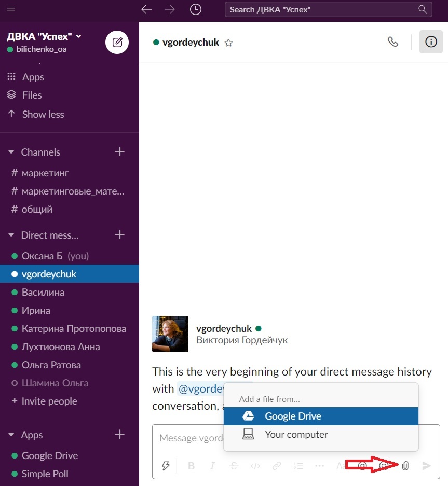The height and width of the screenshot is (486, 448).
Task: Toggle bold formatting
Action: pyautogui.click(x=192, y=466)
